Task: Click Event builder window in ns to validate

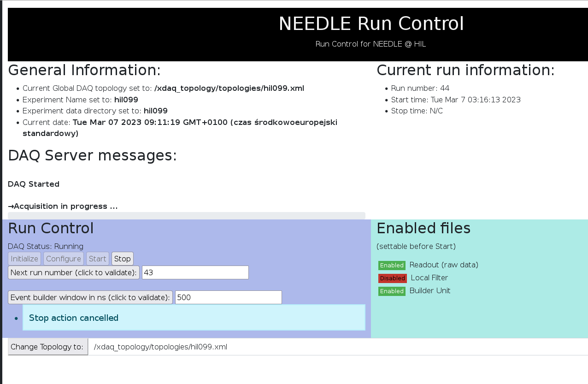Action: [x=90, y=297]
